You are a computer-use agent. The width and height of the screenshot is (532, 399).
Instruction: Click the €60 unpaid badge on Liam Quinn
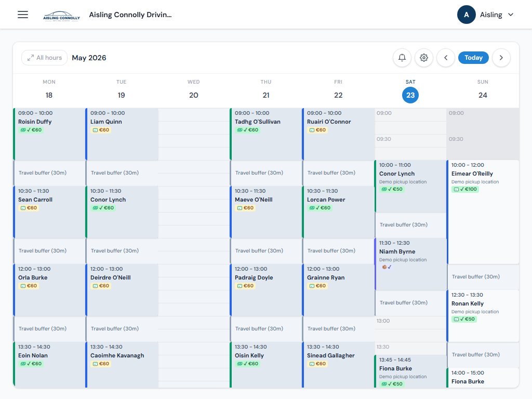click(101, 130)
